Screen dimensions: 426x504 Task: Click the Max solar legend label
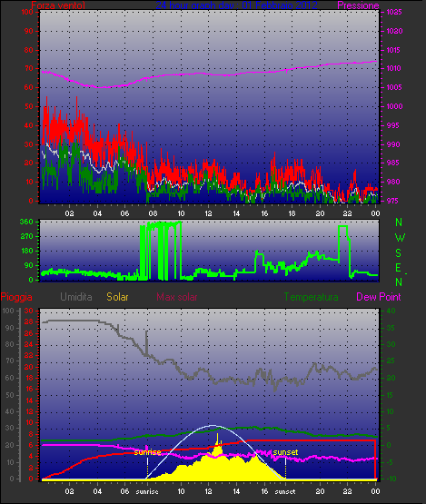point(177,296)
